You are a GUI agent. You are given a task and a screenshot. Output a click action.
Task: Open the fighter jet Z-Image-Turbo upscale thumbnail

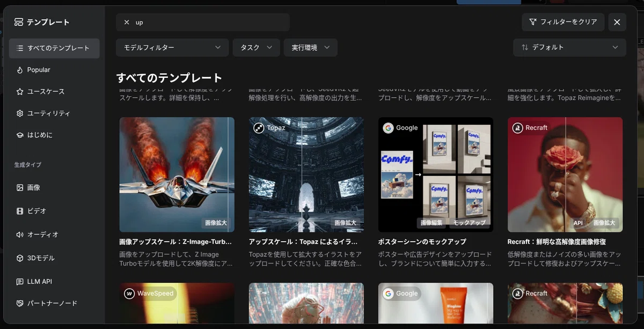[177, 174]
